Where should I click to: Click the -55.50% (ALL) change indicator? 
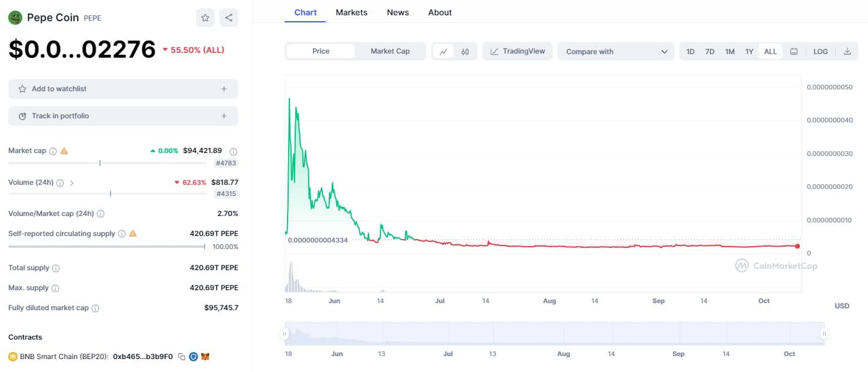193,50
